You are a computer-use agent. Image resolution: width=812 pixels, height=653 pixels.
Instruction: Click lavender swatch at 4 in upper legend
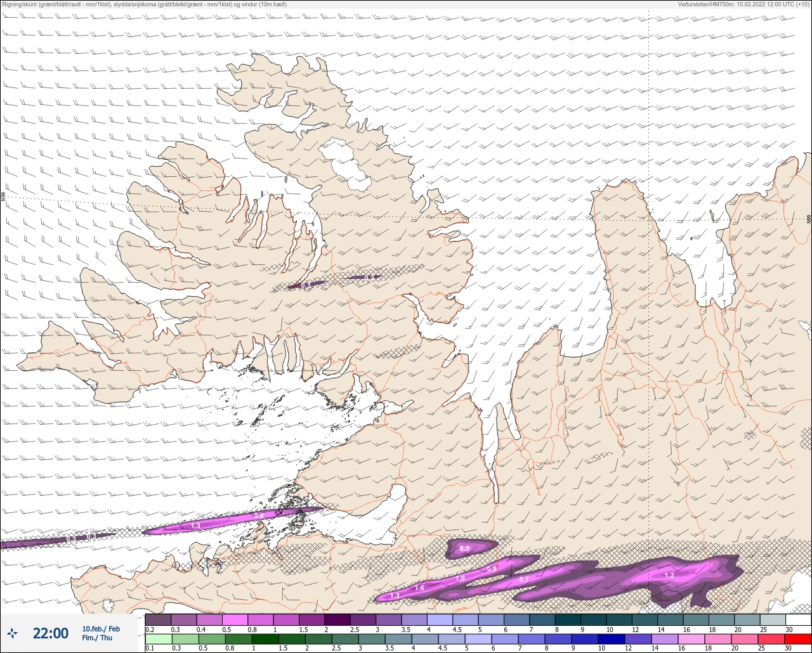(x=440, y=619)
